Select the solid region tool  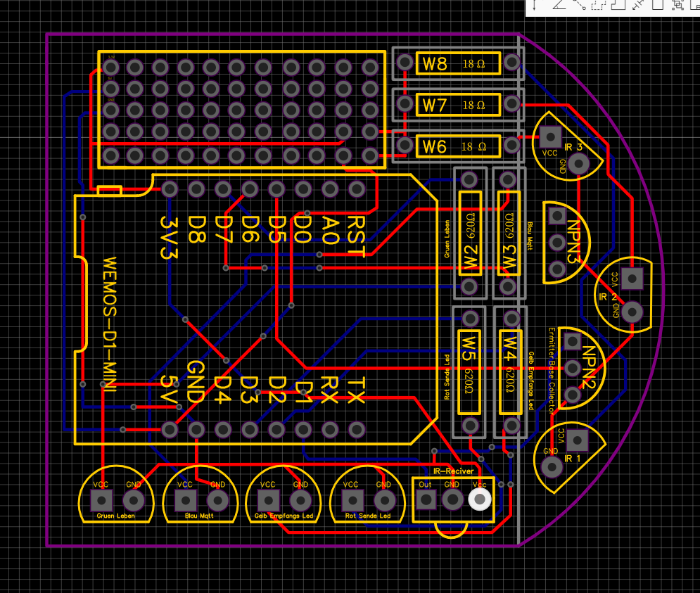tap(618, 4)
